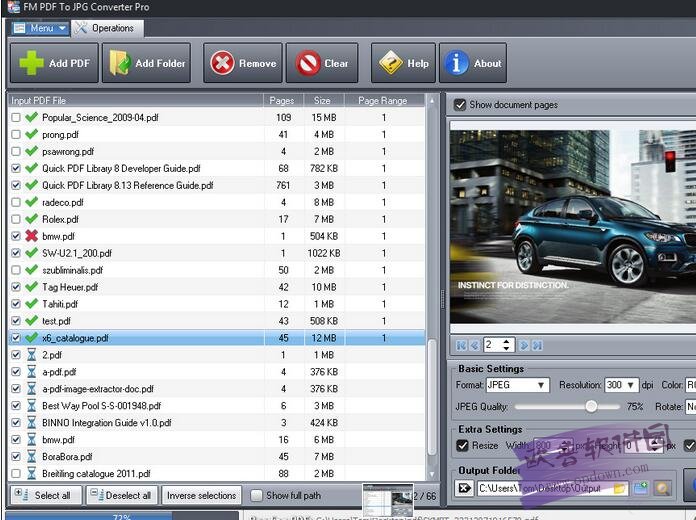Image resolution: width=696 pixels, height=520 pixels.
Task: Select the x6_catalogue.pdf row
Action: click(x=217, y=338)
